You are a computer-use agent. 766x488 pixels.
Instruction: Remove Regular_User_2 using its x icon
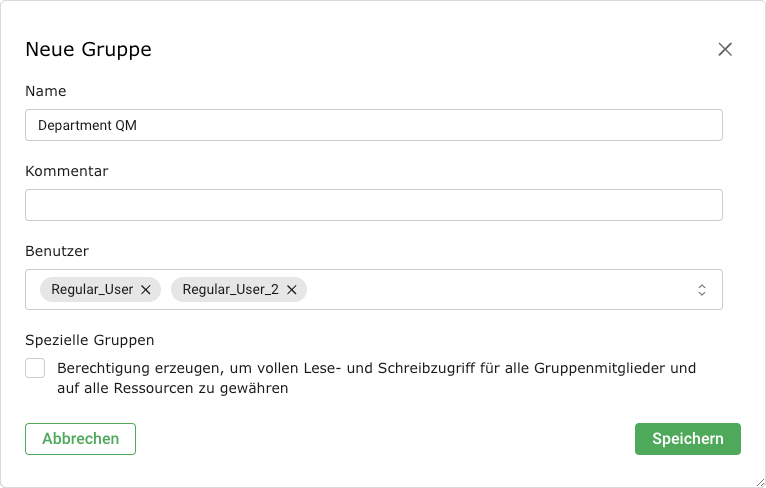point(292,290)
